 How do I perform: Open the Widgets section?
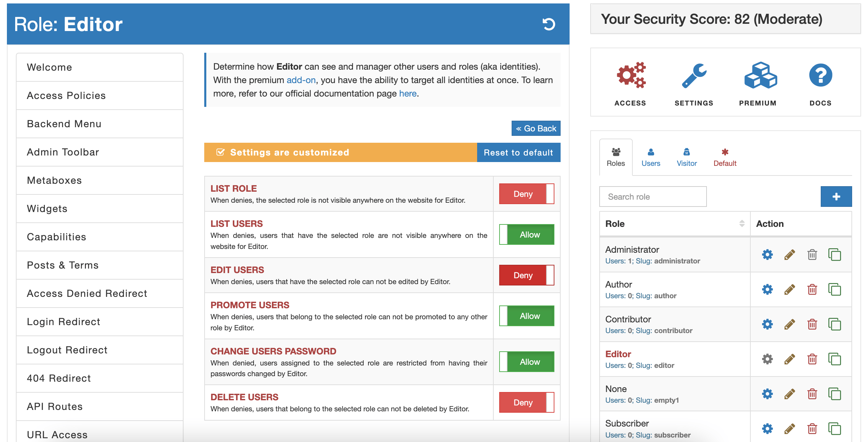click(x=99, y=209)
